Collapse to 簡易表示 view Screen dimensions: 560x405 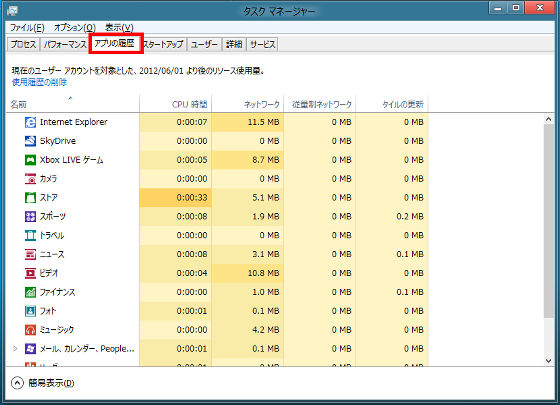[x=43, y=383]
